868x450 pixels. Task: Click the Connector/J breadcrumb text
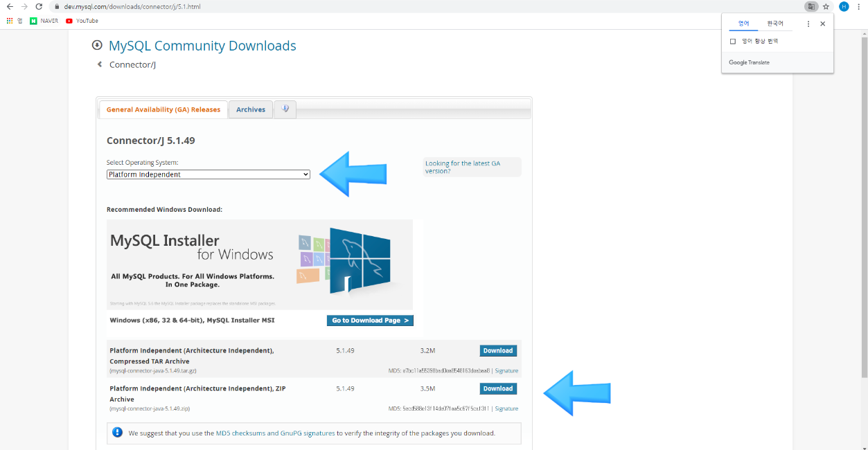click(x=132, y=64)
